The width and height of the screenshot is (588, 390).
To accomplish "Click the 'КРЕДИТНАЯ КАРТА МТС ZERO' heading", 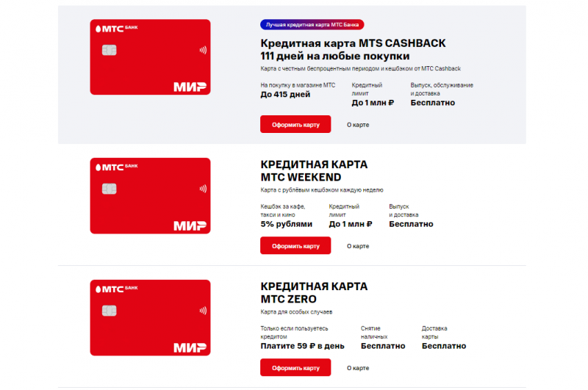I will tap(314, 292).
